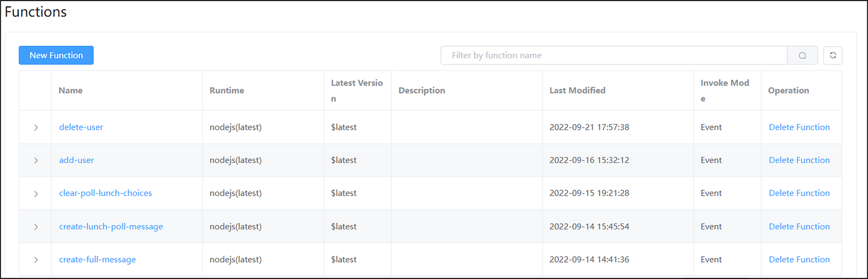The image size is (868, 279).
Task: Expand the add-user function row
Action: [x=36, y=160]
